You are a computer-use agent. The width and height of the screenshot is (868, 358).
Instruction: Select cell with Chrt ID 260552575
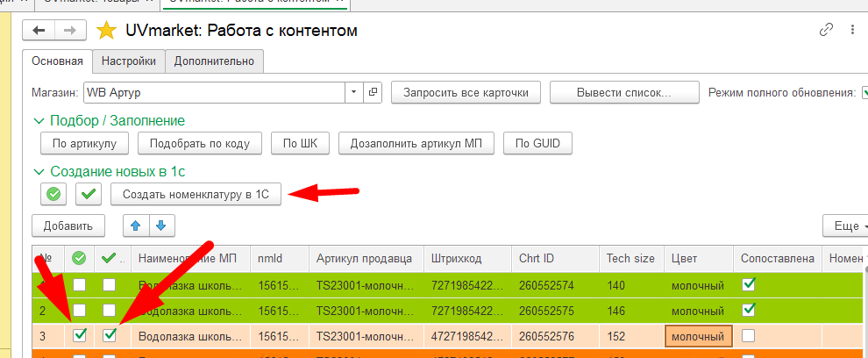(555, 311)
